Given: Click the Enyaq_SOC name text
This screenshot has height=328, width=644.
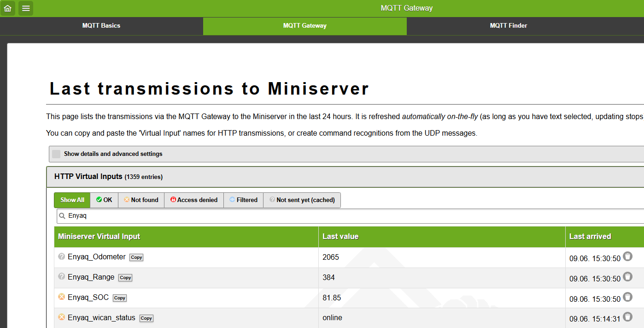Looking at the screenshot, I should click(x=88, y=298).
